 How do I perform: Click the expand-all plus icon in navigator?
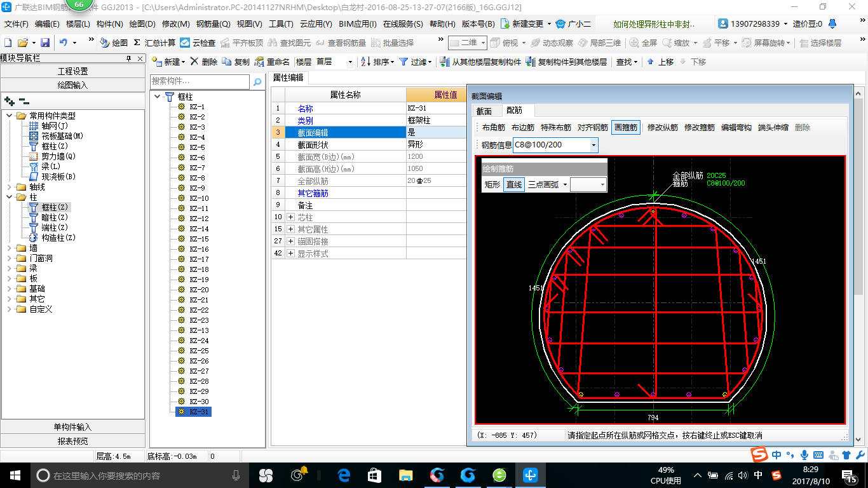point(10,101)
